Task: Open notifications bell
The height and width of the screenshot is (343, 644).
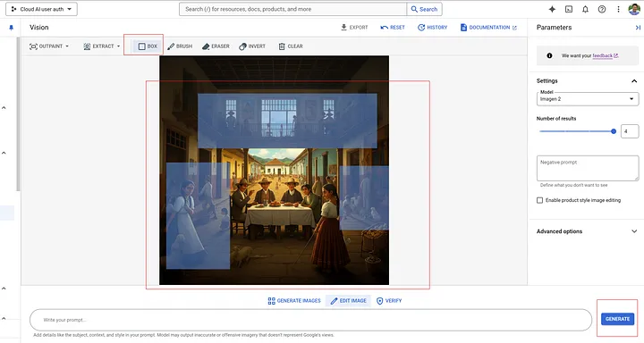Action: (585, 9)
